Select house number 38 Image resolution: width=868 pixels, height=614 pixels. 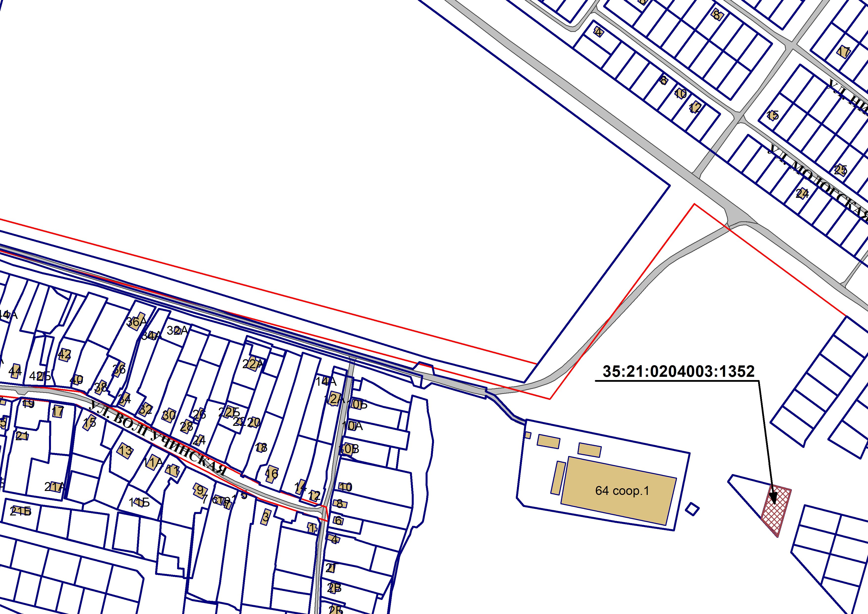pyautogui.click(x=100, y=387)
